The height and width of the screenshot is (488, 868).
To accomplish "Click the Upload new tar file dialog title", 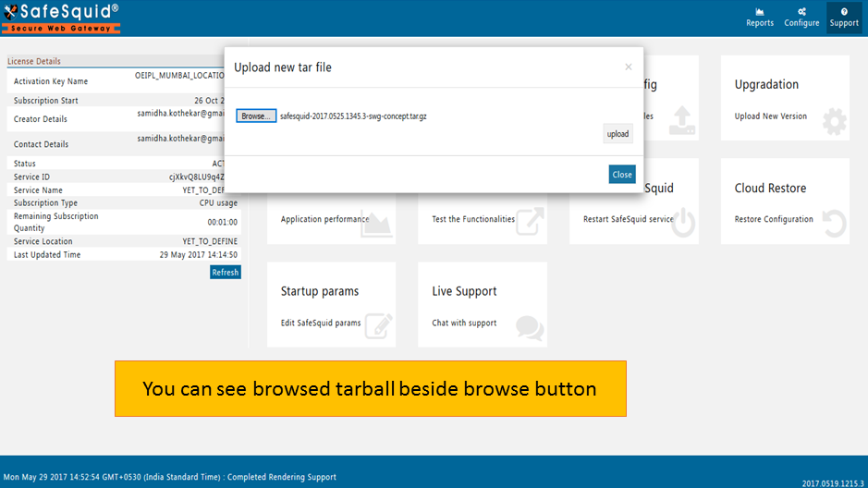I will 282,67.
